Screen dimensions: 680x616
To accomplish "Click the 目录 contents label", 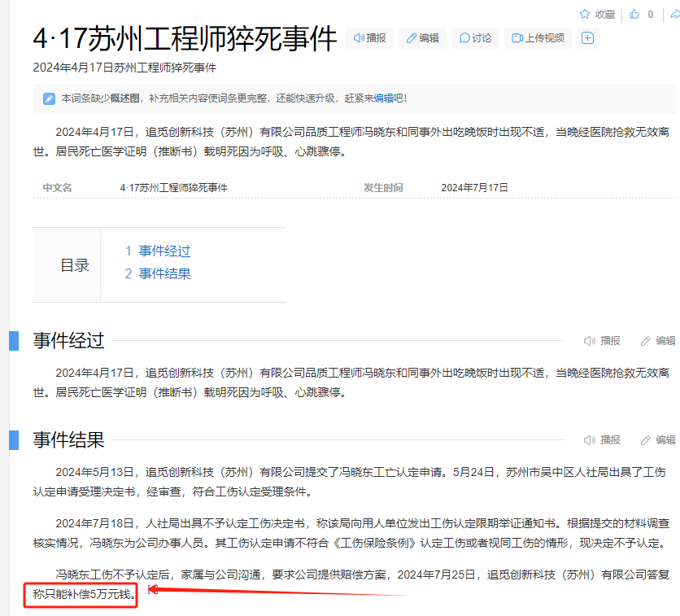I will point(75,265).
